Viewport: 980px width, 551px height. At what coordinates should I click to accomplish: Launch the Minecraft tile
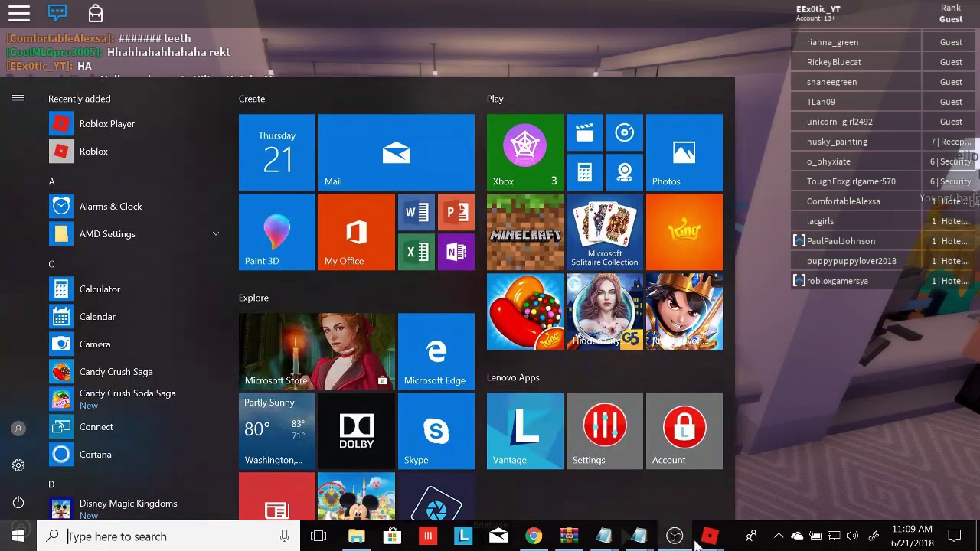pyautogui.click(x=525, y=232)
